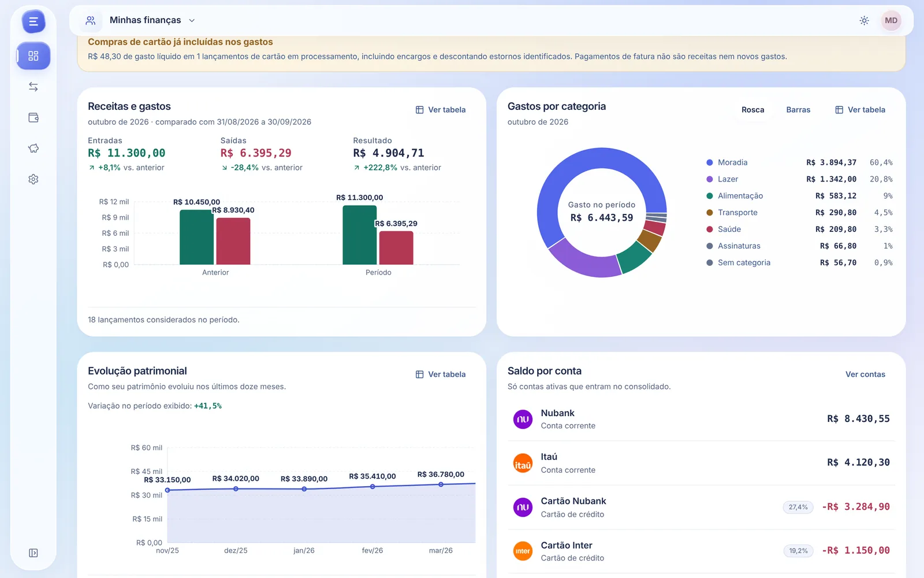Click the Nubank account logo
The image size is (924, 578).
[x=523, y=419]
